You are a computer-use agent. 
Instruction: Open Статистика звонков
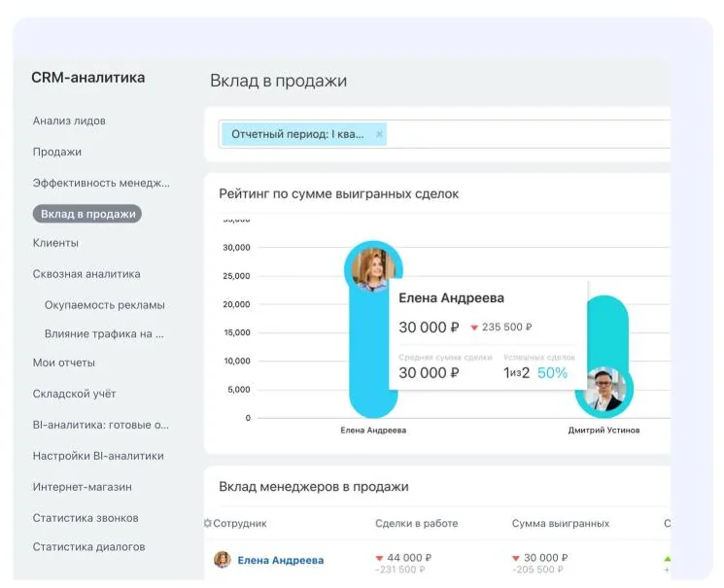tap(86, 518)
